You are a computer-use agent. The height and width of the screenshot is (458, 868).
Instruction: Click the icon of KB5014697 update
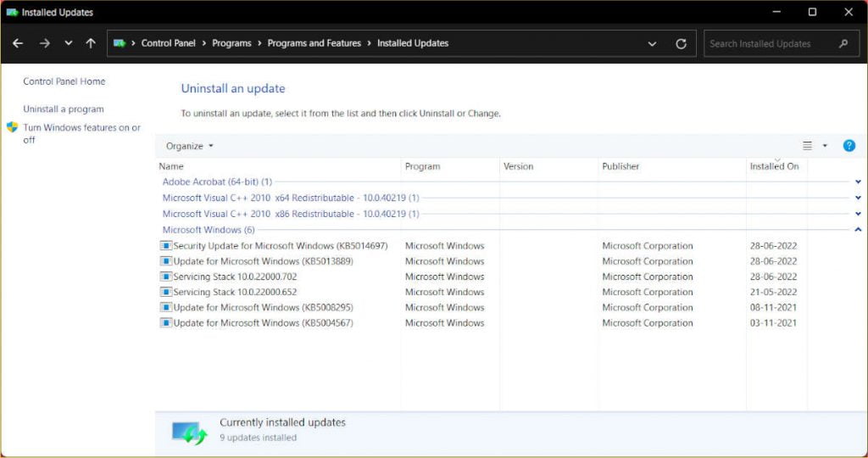point(165,245)
